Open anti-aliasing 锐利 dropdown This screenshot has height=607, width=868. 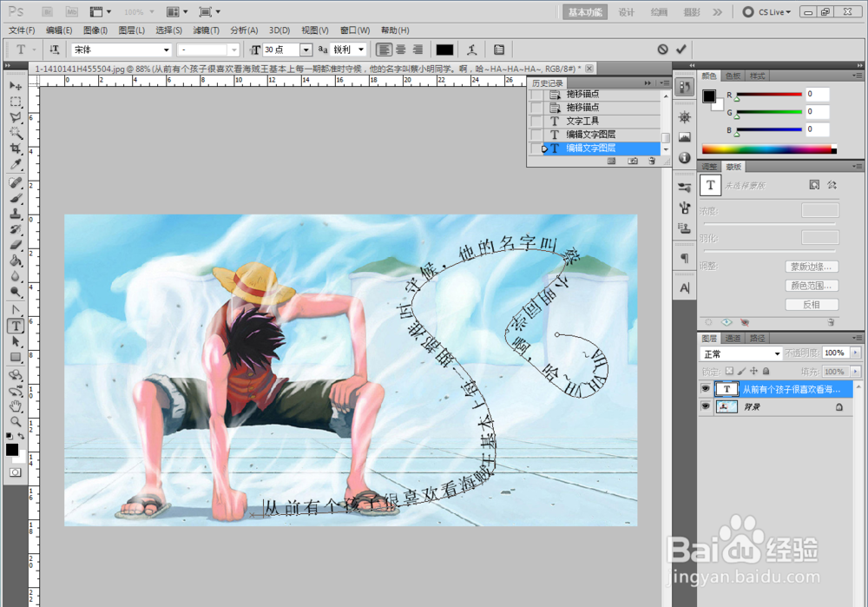[361, 49]
